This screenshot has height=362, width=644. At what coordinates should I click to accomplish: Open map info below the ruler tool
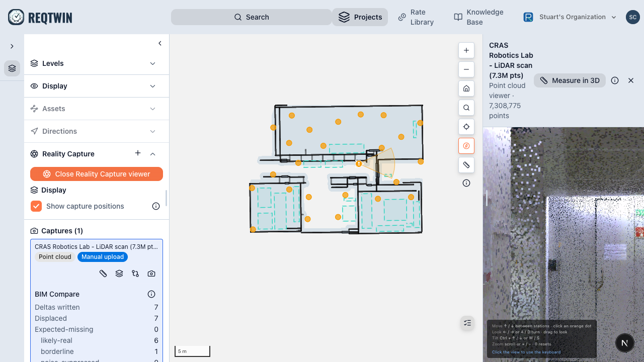466,183
